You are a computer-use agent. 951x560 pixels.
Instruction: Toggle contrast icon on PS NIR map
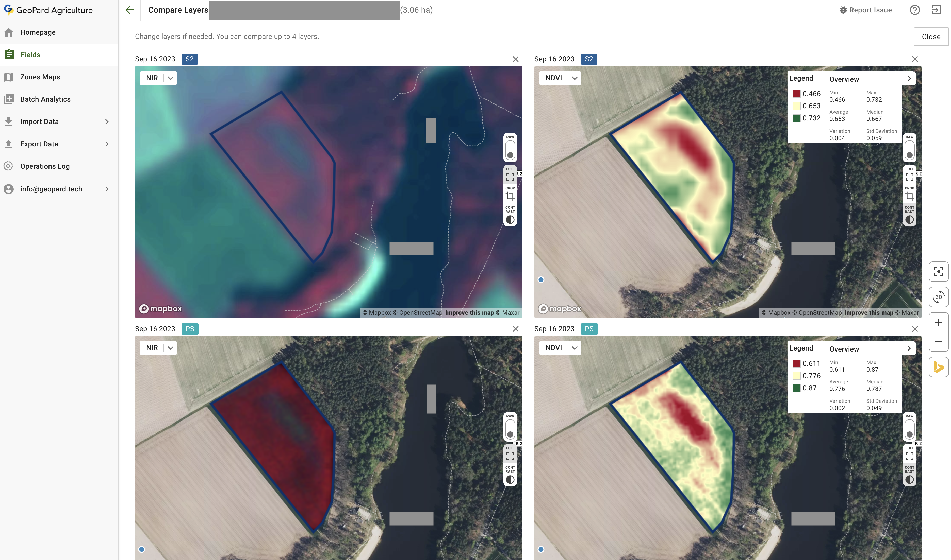510,480
